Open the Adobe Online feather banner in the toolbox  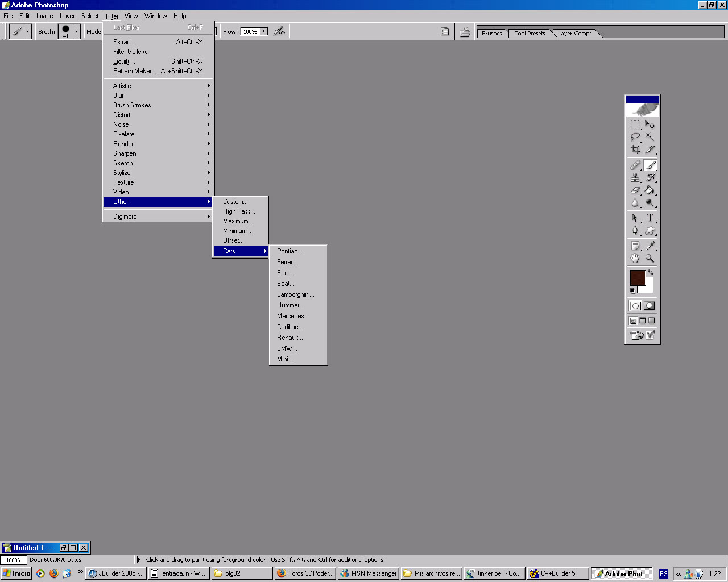point(643,110)
